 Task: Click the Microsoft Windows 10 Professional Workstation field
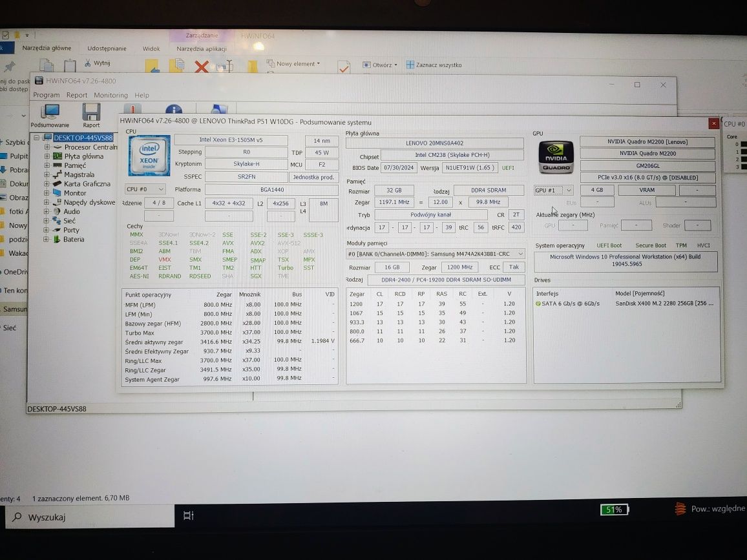click(626, 260)
